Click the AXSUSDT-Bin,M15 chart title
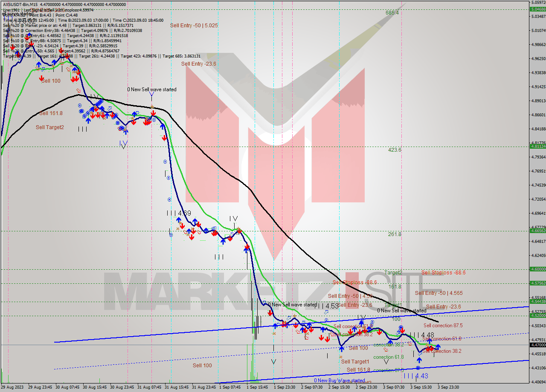Screen dimensions: 546x392 click(x=21, y=4)
